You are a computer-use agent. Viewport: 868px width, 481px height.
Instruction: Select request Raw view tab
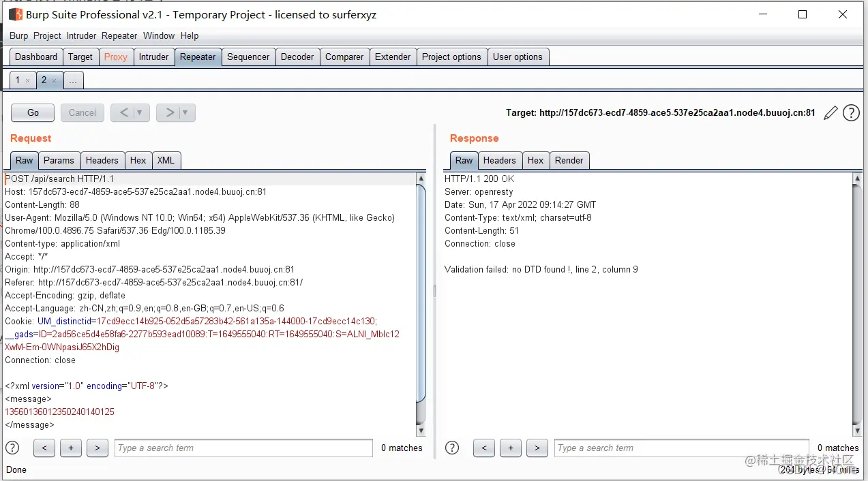tap(25, 160)
